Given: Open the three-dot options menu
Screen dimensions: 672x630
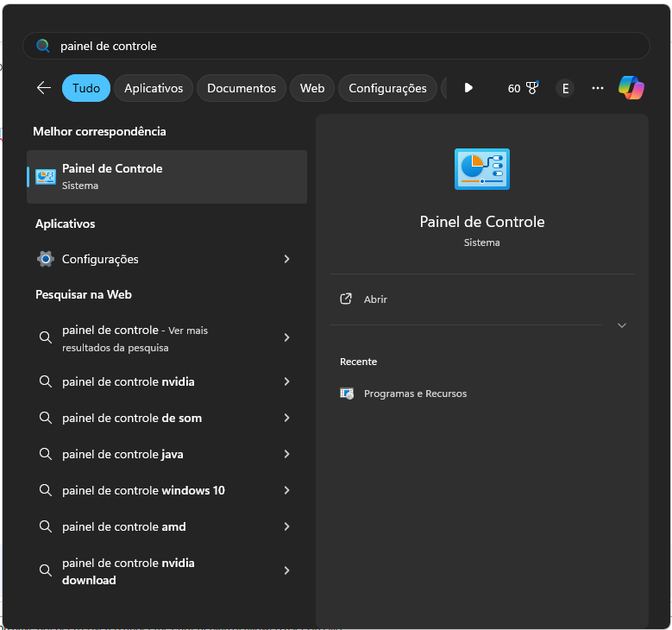Looking at the screenshot, I should (598, 88).
